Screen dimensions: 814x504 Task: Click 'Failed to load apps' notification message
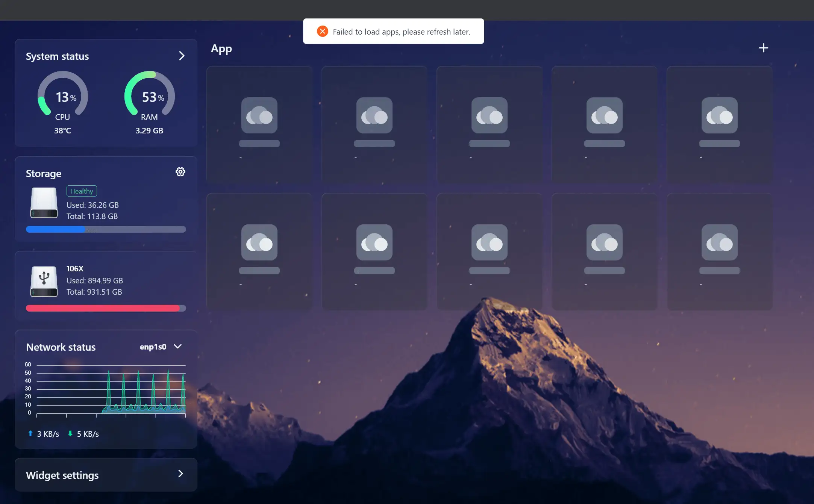(x=402, y=32)
